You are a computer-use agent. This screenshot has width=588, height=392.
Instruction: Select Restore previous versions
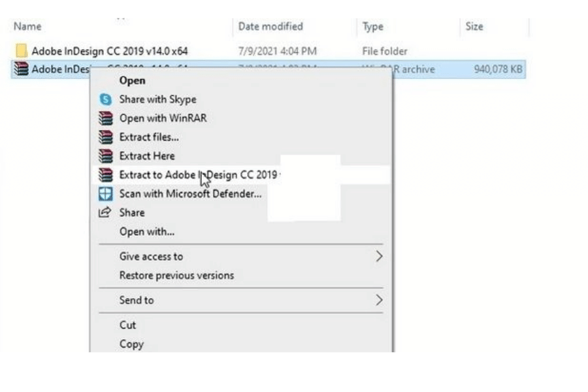176,275
